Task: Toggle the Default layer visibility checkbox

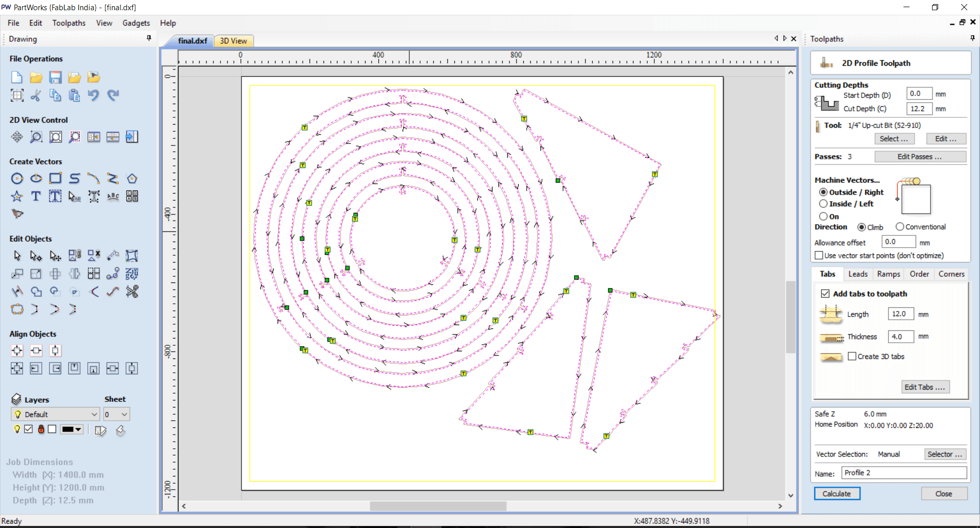Action: pyautogui.click(x=29, y=429)
